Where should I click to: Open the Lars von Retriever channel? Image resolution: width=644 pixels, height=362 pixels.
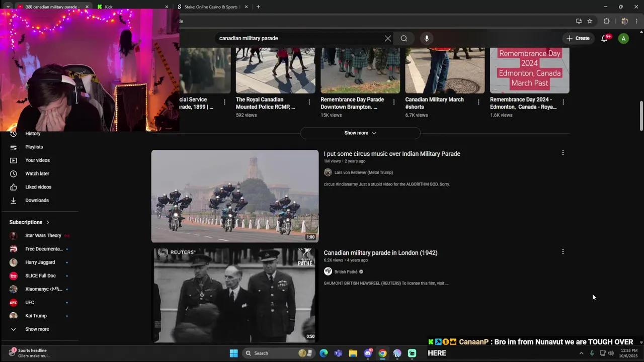tap(363, 172)
